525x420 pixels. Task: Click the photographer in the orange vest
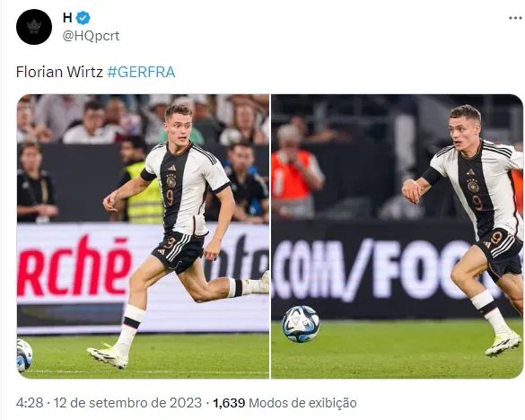(x=294, y=171)
